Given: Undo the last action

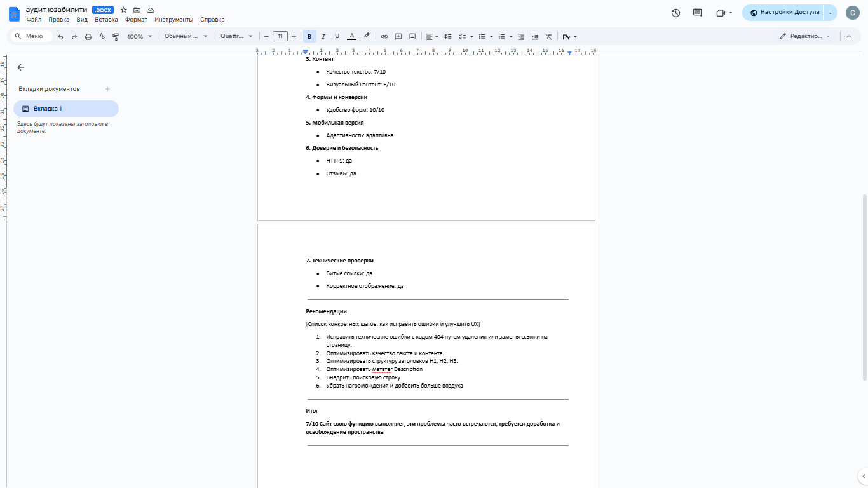Looking at the screenshot, I should tap(60, 37).
